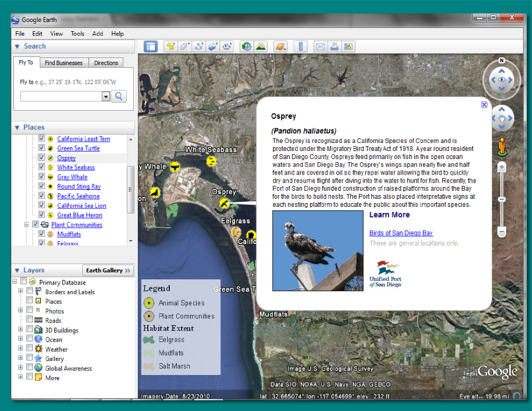Viewport: 532px width, 411px height.
Task: Click the look-around eye control
Action: (x=502, y=80)
